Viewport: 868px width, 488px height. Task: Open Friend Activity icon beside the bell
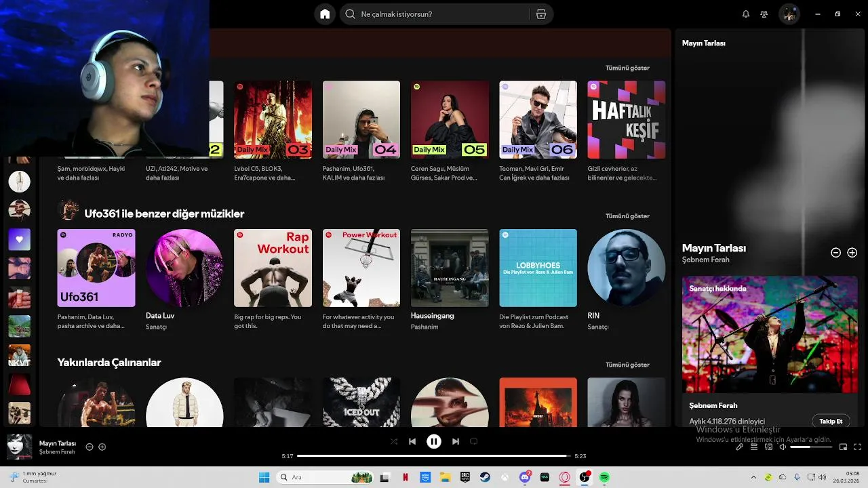click(x=764, y=14)
